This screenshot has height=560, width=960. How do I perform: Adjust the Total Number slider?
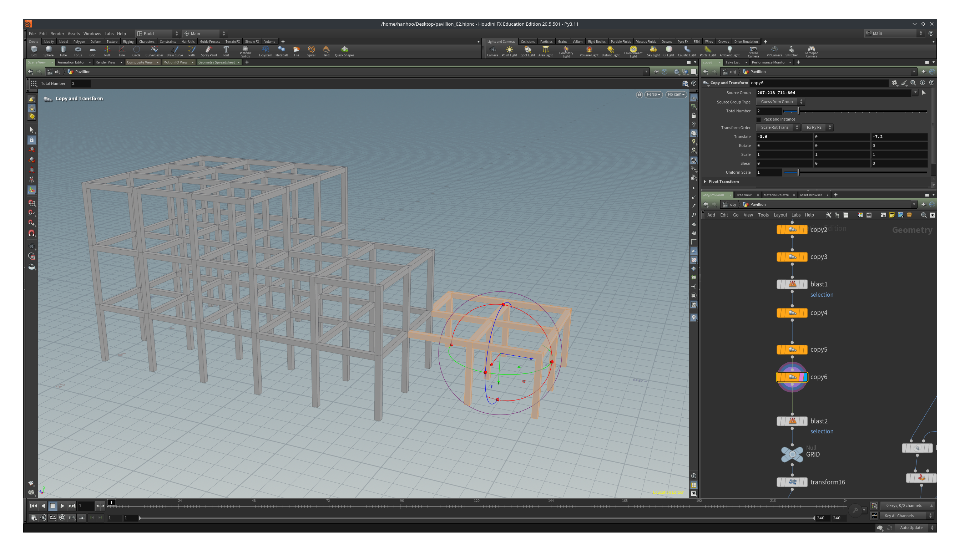(x=855, y=111)
